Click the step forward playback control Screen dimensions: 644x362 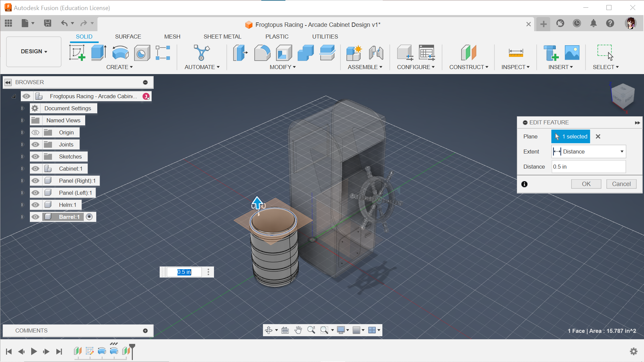(x=46, y=351)
